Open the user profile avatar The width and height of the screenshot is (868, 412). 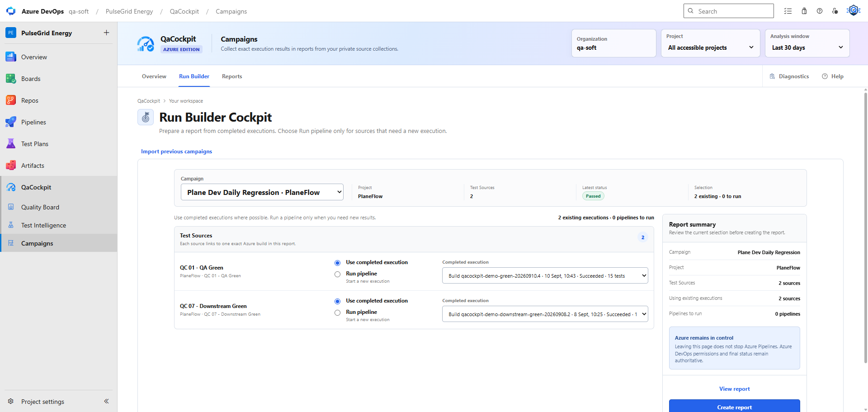[853, 10]
